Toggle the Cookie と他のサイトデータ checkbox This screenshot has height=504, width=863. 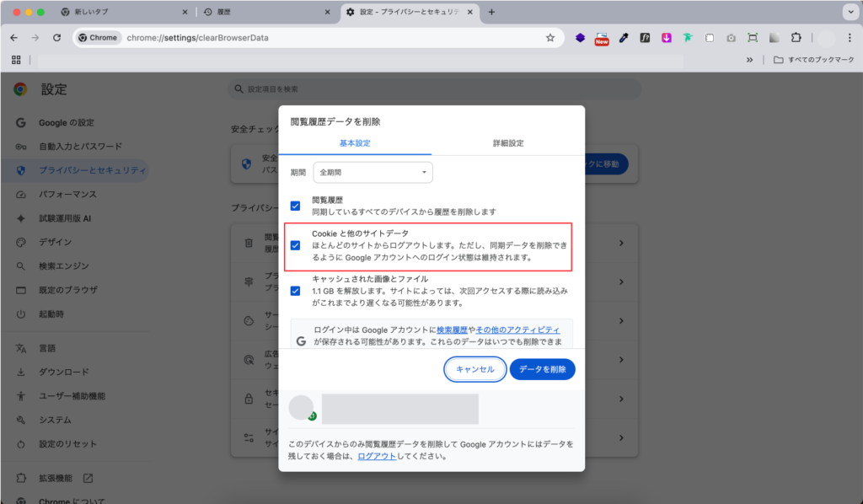click(x=295, y=245)
